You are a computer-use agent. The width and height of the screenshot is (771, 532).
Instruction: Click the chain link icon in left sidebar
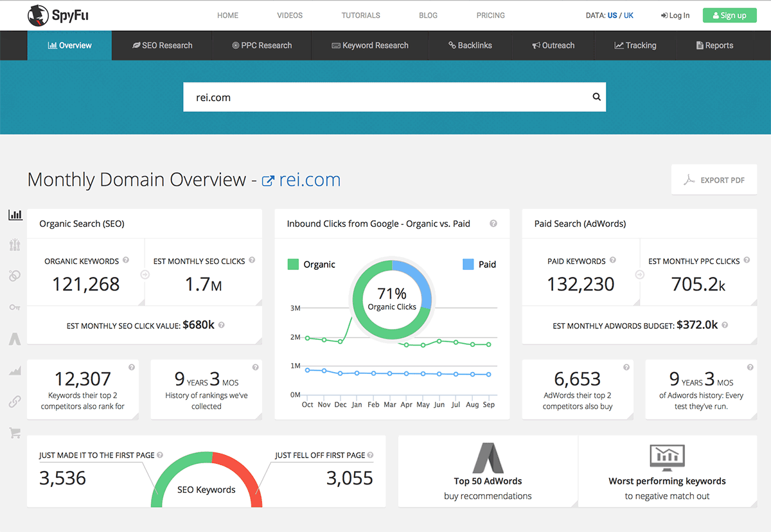pyautogui.click(x=15, y=402)
